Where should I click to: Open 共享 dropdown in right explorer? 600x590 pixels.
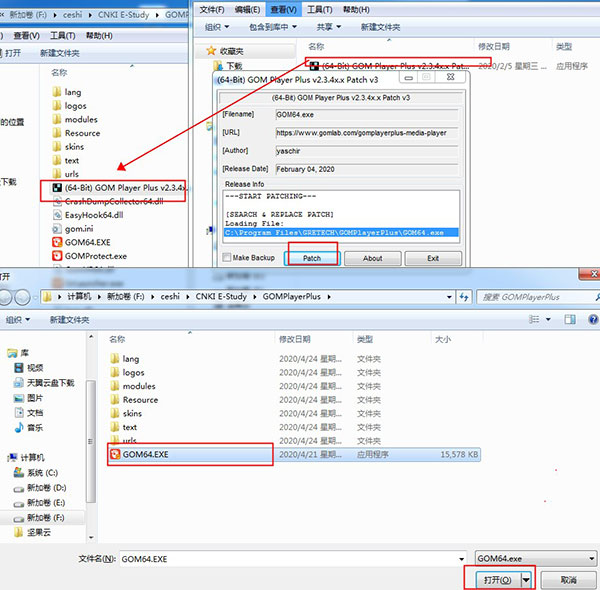coord(329,27)
